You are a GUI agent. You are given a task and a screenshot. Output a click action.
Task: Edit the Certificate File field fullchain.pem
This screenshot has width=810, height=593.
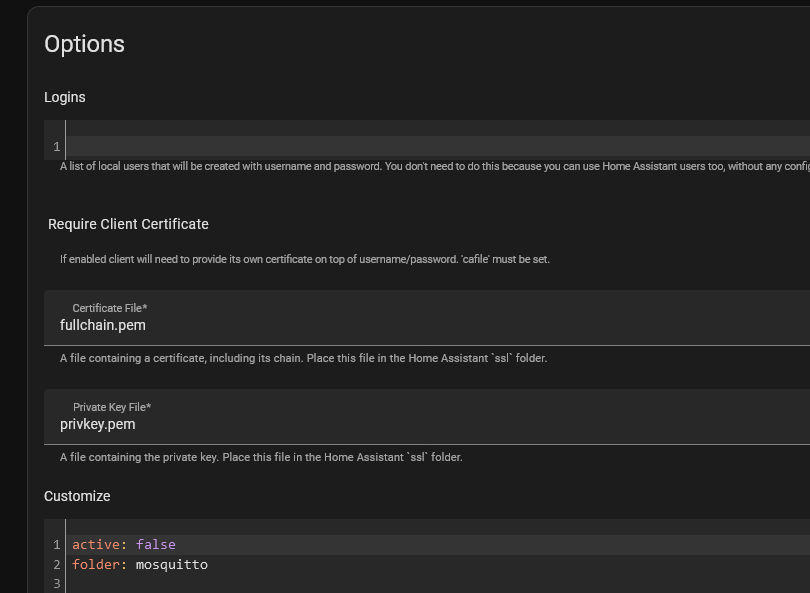point(427,318)
